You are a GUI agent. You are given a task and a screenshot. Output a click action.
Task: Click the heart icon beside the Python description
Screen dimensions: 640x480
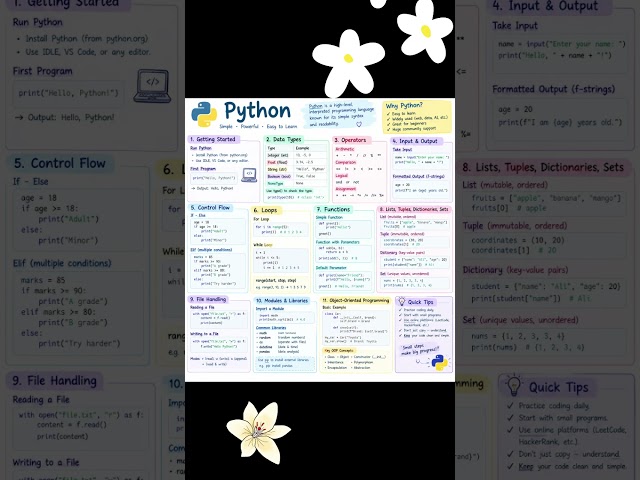[359, 124]
